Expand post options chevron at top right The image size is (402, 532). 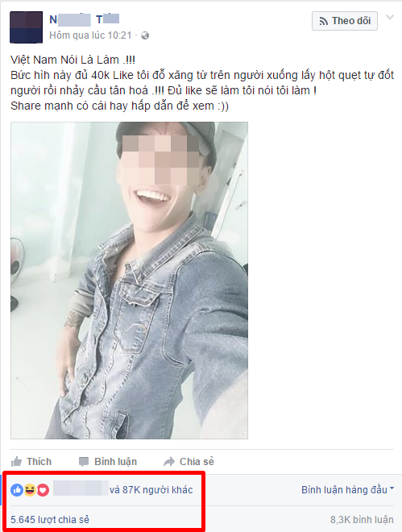(x=390, y=17)
